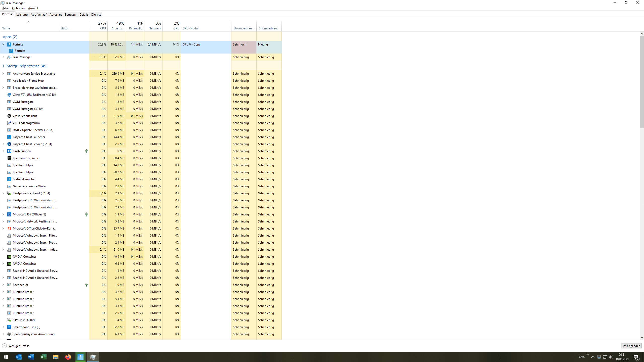This screenshot has width=644, height=362.
Task: Expand the Task-Manager process group
Action: click(x=3, y=57)
